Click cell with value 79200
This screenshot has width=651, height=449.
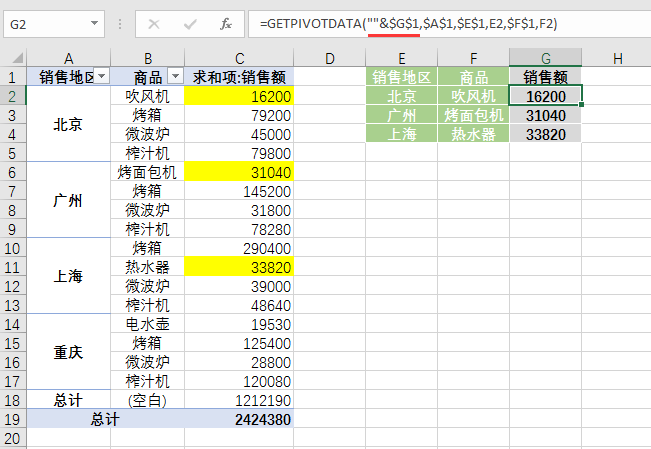coord(239,115)
